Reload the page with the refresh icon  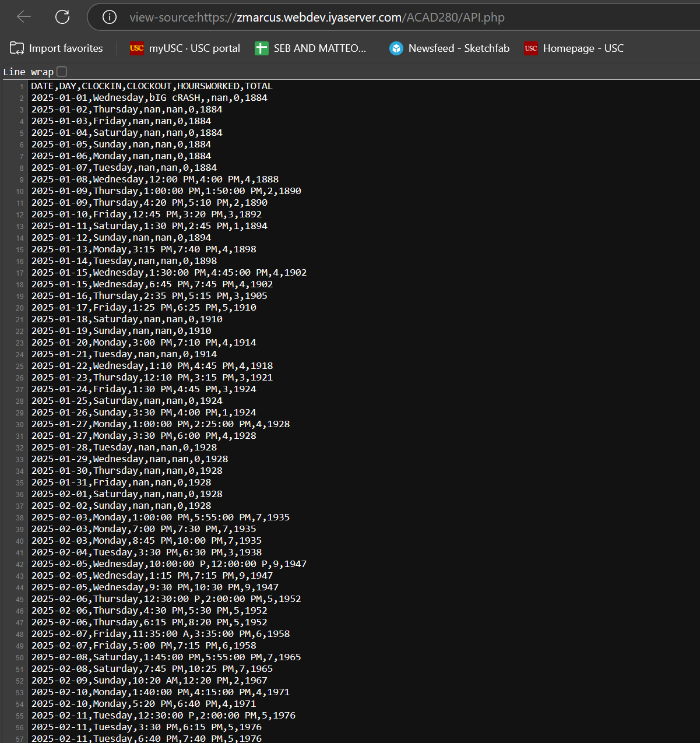pyautogui.click(x=62, y=17)
